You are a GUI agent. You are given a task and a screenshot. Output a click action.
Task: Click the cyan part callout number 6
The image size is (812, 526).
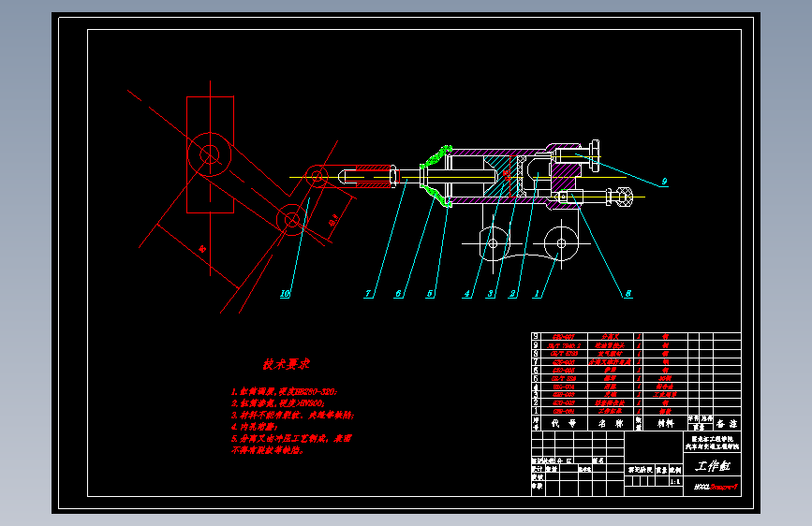point(398,294)
